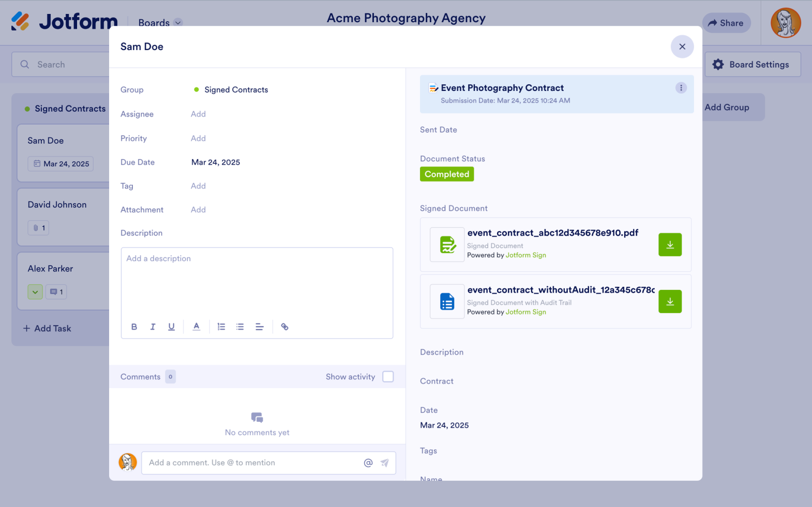Click the @ mention icon in comment box
The height and width of the screenshot is (507, 812).
coord(368,463)
